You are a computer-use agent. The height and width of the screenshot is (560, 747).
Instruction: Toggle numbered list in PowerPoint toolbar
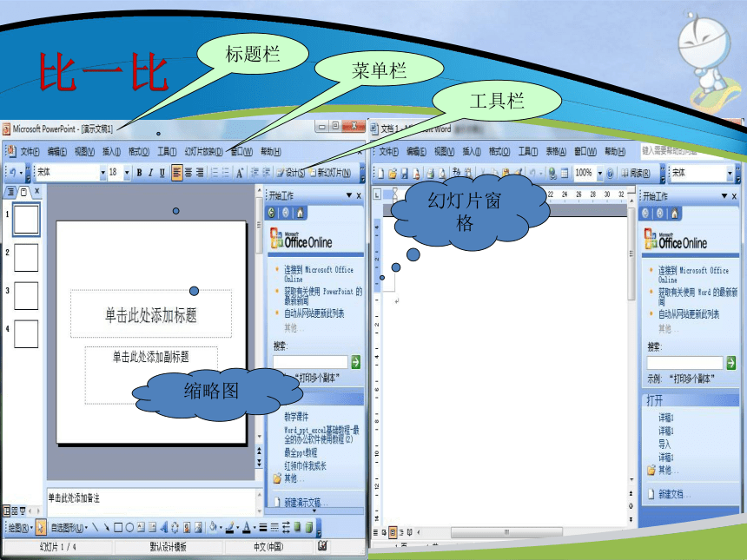(215, 173)
